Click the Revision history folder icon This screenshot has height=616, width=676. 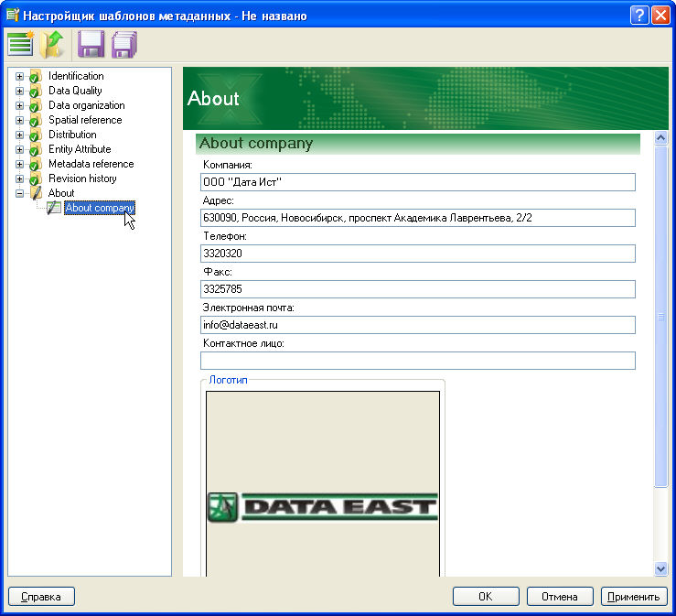click(x=36, y=179)
